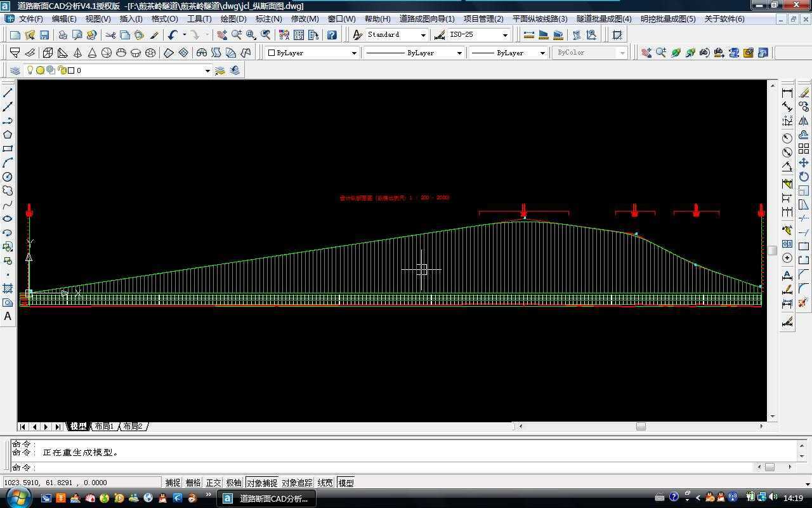812x508 pixels.
Task: Toggle 栅格 grid display
Action: [x=193, y=483]
